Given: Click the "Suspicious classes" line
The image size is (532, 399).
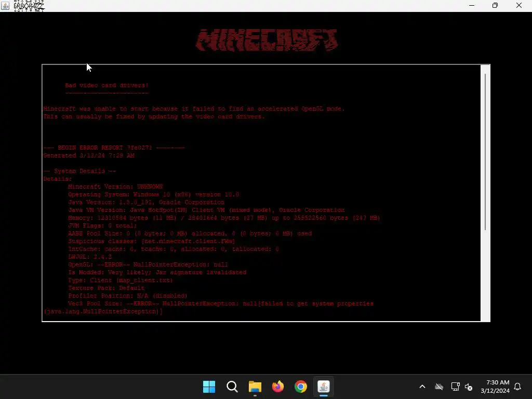Looking at the screenshot, I should [152, 241].
